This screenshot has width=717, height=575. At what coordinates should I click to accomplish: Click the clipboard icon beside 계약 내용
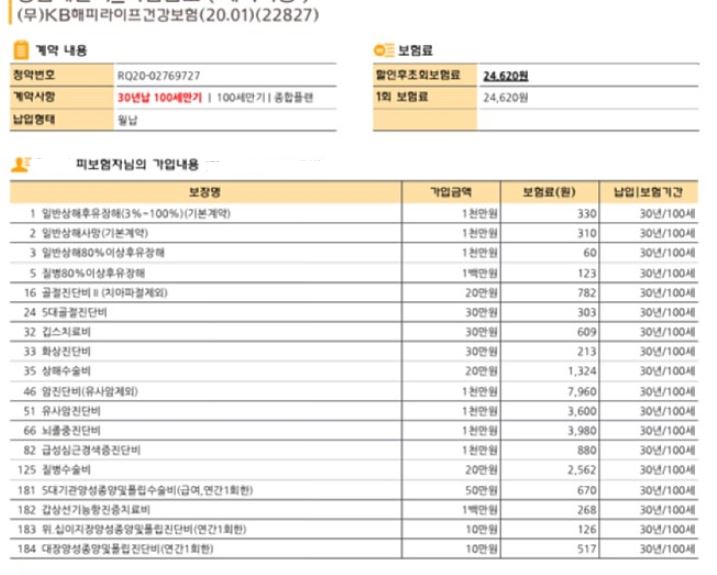click(21, 50)
